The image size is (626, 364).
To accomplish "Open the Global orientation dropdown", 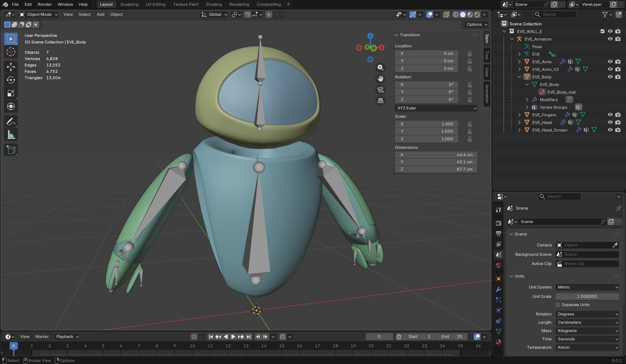I will pos(214,14).
